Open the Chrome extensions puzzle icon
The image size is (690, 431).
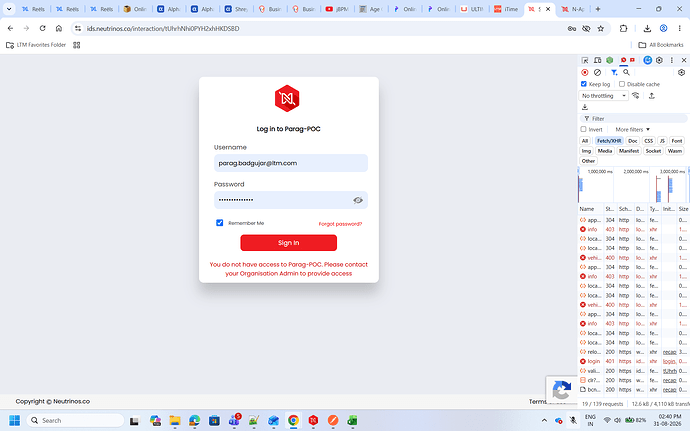pyautogui.click(x=623, y=29)
